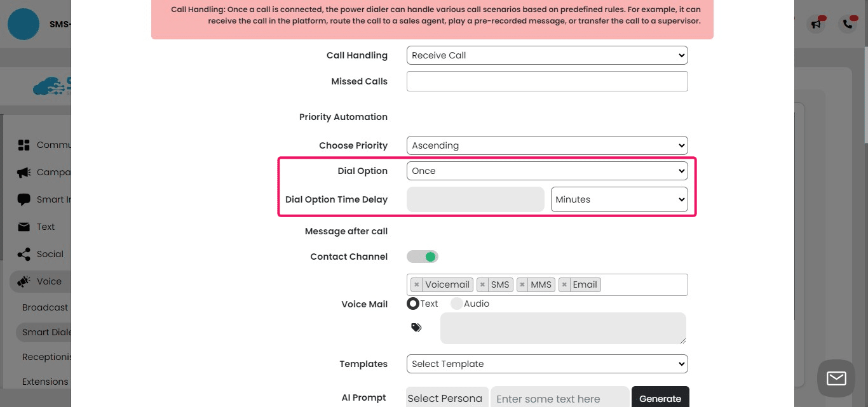The width and height of the screenshot is (868, 407).
Task: Choose the Audio option for Voice Mail
Action: 456,304
